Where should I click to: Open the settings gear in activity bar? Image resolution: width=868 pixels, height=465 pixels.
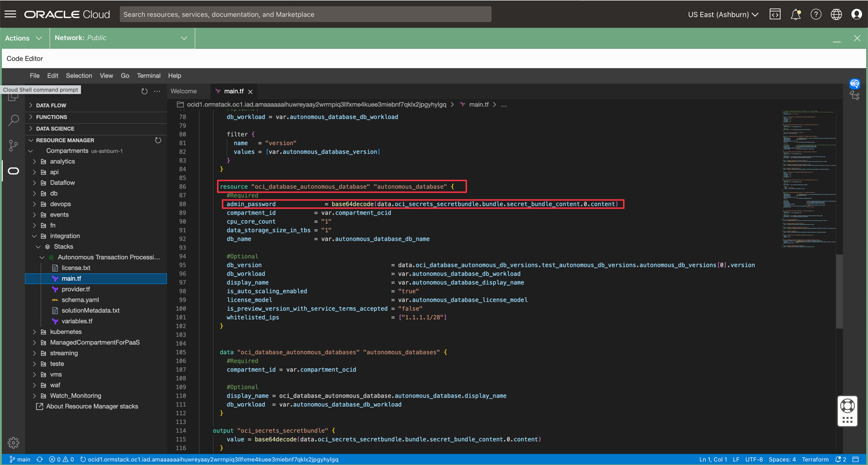(14, 442)
